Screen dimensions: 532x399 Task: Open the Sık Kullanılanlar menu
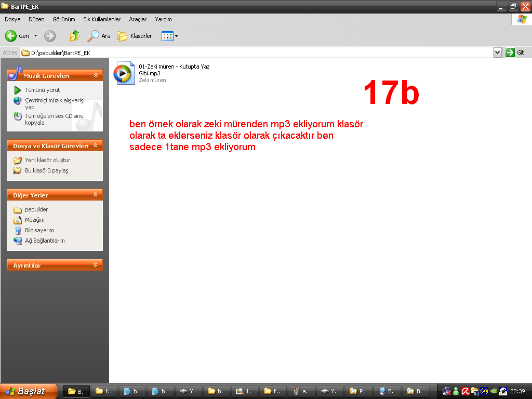[x=102, y=19]
